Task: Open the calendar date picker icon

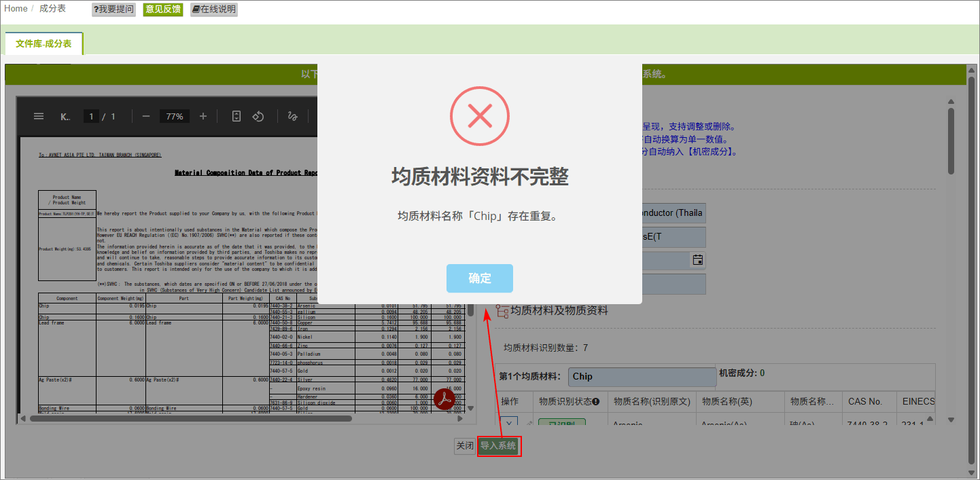Action: (x=697, y=259)
